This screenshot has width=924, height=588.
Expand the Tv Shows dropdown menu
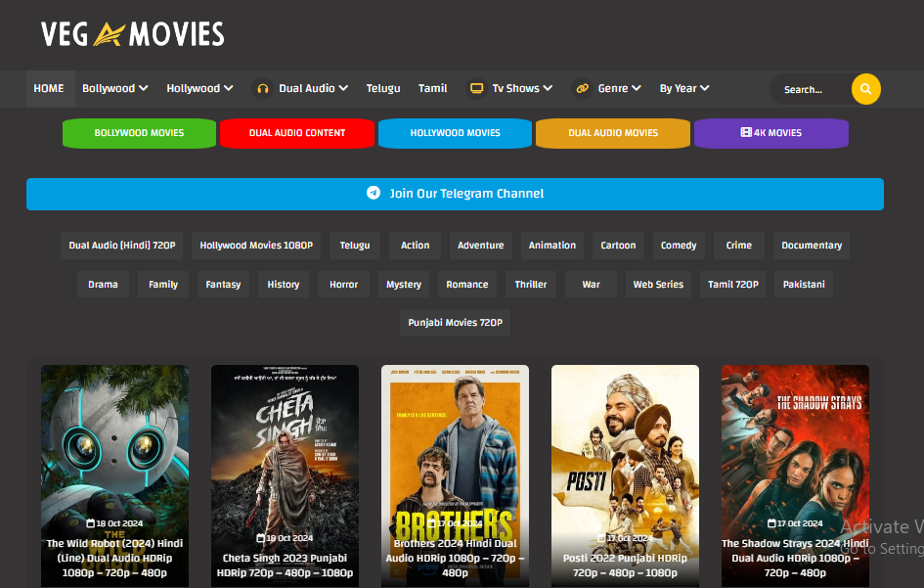[522, 88]
